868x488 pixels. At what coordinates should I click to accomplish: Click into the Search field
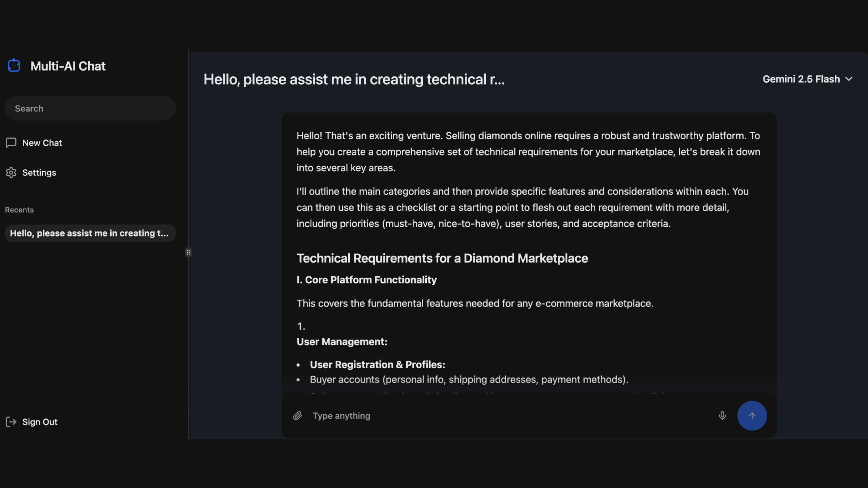[90, 108]
